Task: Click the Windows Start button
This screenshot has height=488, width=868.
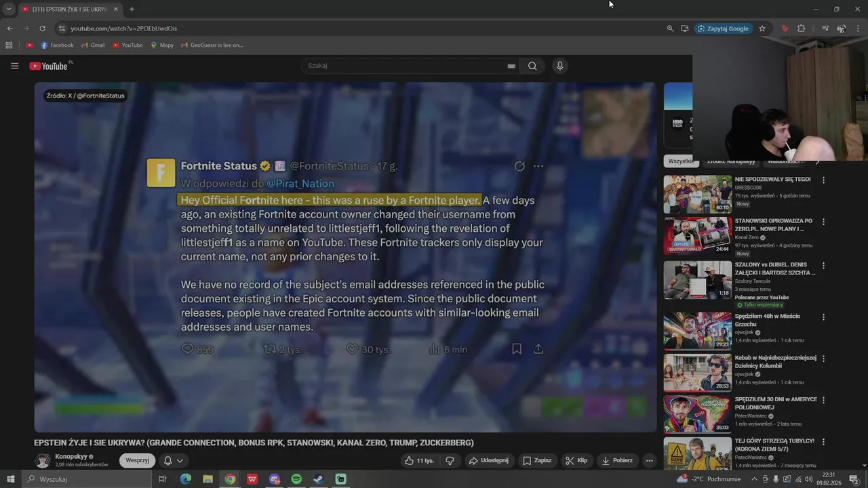Action: 10,479
